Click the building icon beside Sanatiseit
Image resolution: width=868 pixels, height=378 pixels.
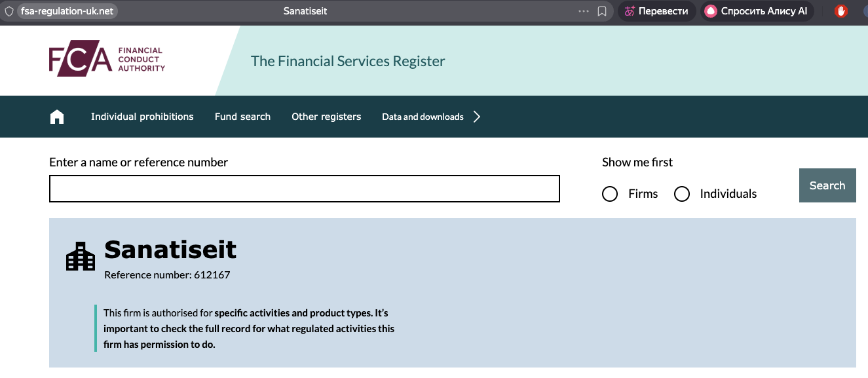click(x=81, y=256)
